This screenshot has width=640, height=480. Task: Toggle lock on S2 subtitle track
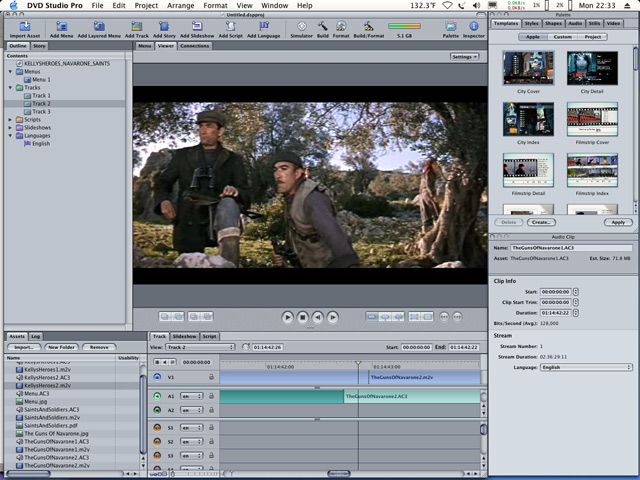[211, 441]
